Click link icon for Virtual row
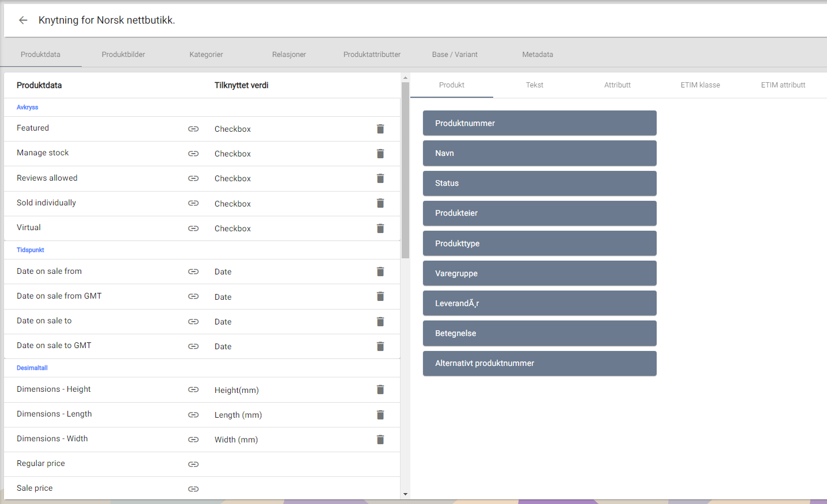Image resolution: width=827 pixels, height=504 pixels. coord(193,228)
